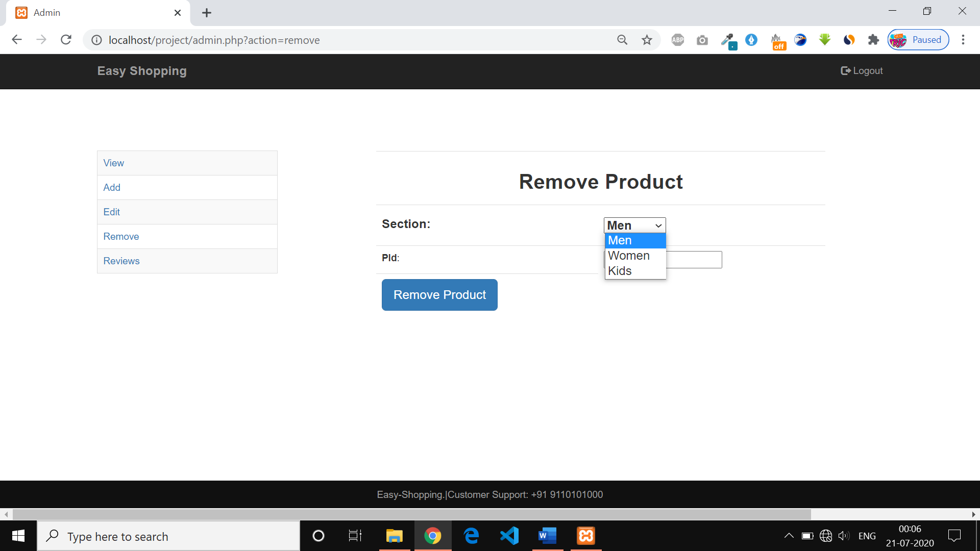Image resolution: width=980 pixels, height=551 pixels.
Task: Bookmark this page with the star icon
Action: point(647,39)
